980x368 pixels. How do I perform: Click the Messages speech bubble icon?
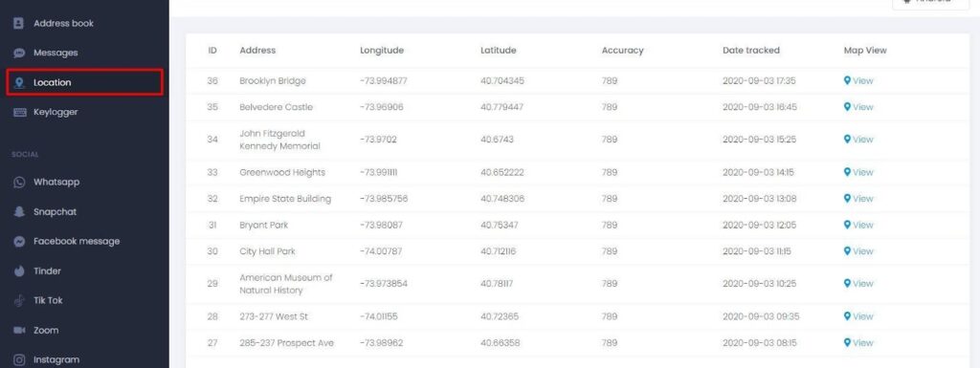point(19,53)
